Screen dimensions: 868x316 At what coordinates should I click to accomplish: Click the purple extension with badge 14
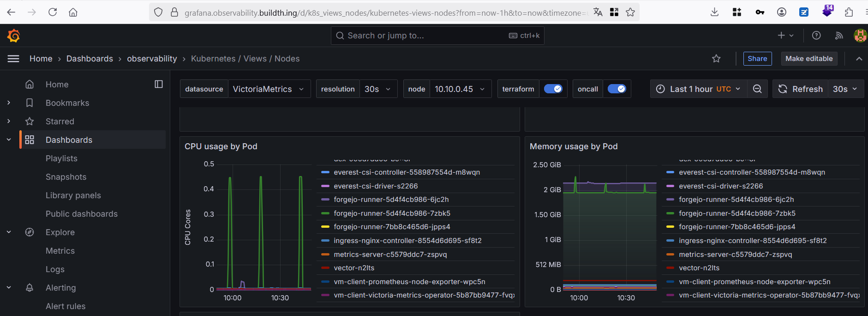(827, 11)
